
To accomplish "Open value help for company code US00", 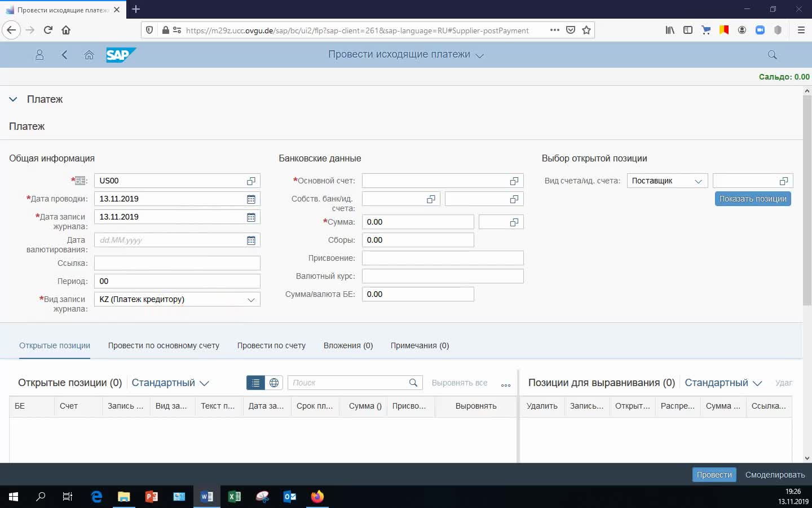I will point(251,181).
